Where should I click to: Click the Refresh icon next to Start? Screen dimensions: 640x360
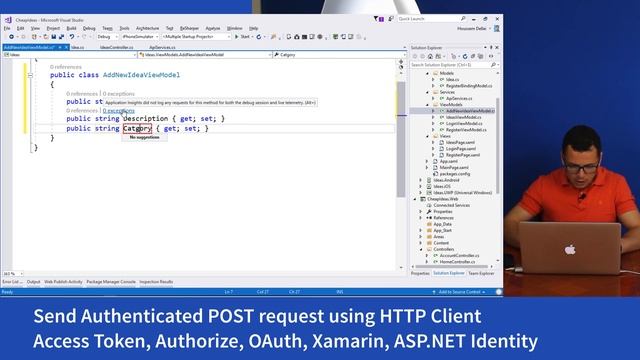[x=259, y=37]
